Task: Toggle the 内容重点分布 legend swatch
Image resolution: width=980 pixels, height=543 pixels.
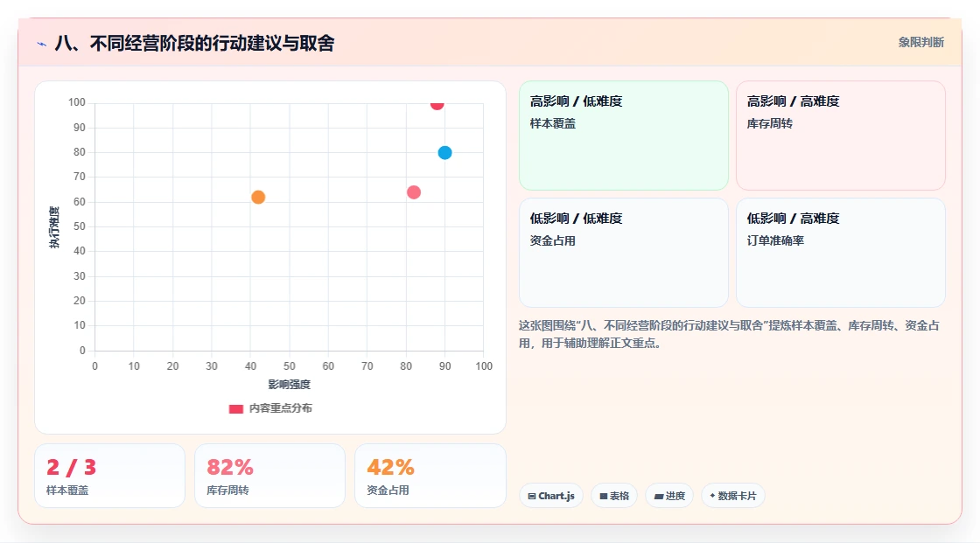Action: [235, 408]
